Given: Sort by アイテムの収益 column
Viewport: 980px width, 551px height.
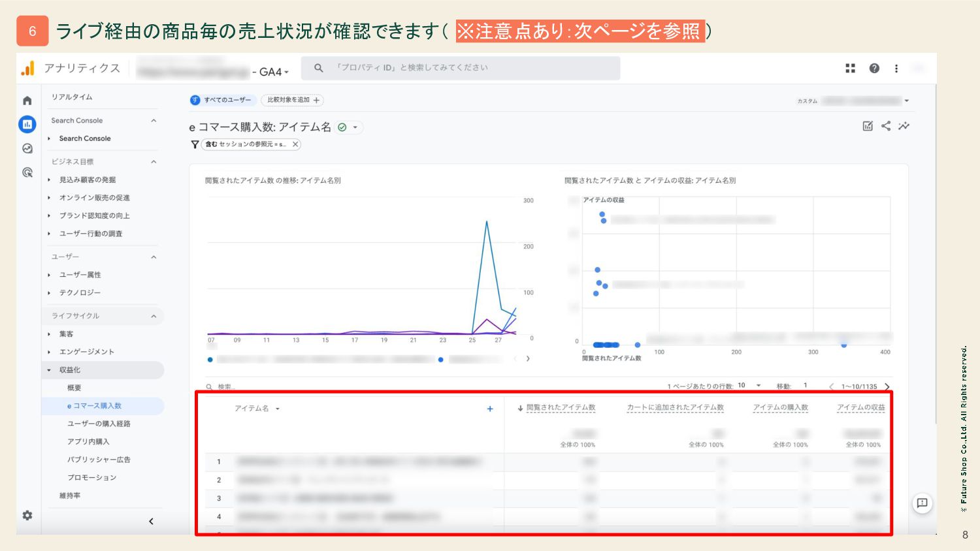Looking at the screenshot, I should [x=861, y=407].
